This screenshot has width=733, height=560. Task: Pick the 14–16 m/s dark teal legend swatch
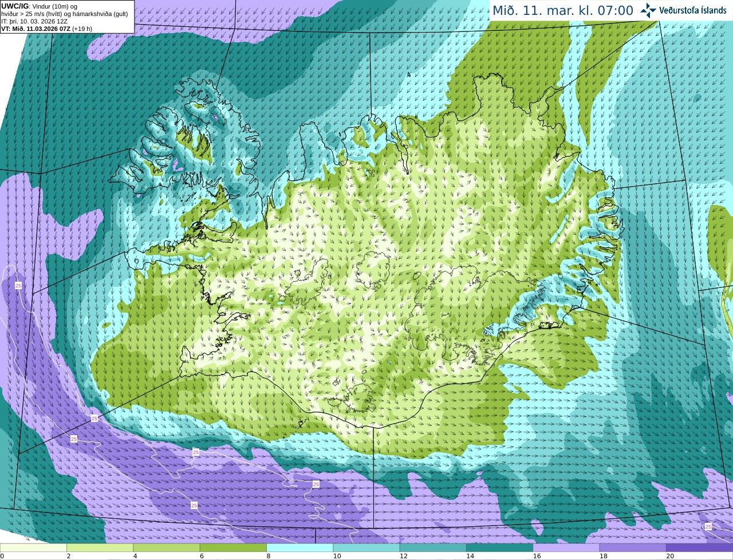[499, 548]
